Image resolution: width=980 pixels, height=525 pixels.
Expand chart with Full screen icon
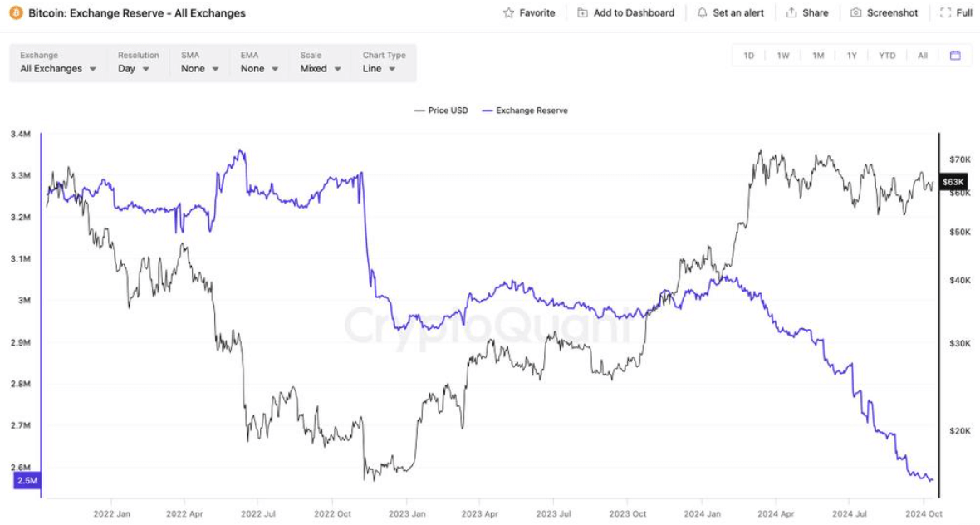(x=945, y=13)
